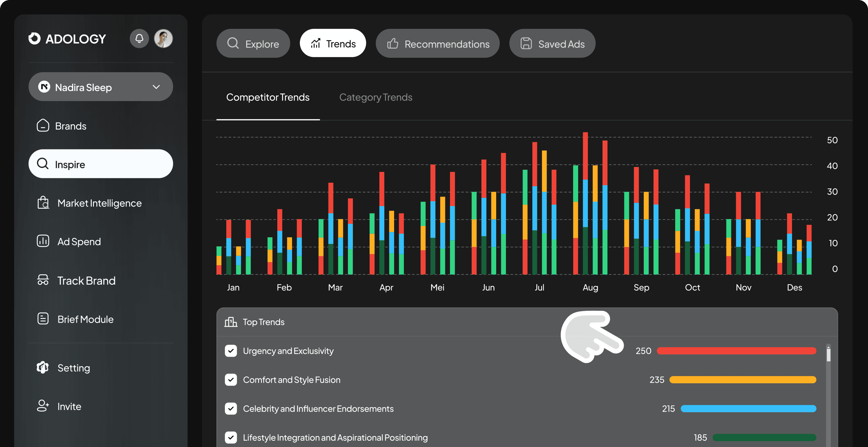
Task: Switch to Competitor Trends tab
Action: coord(268,97)
